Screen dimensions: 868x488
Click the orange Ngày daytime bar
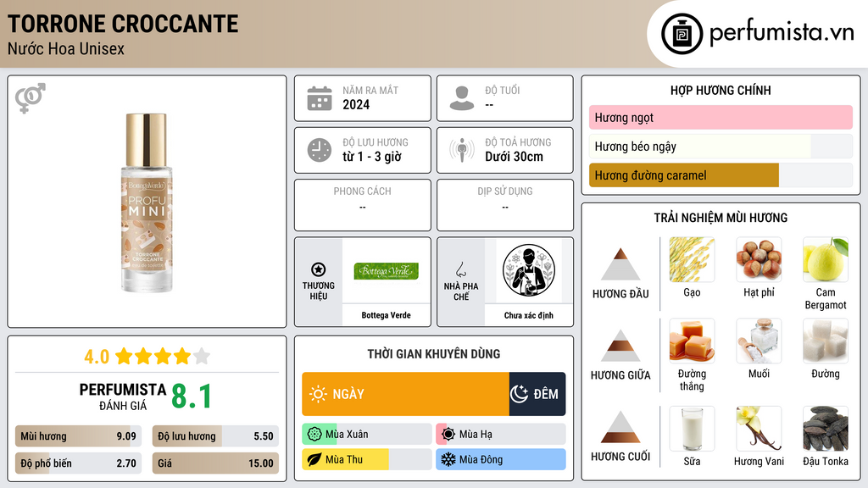[405, 394]
